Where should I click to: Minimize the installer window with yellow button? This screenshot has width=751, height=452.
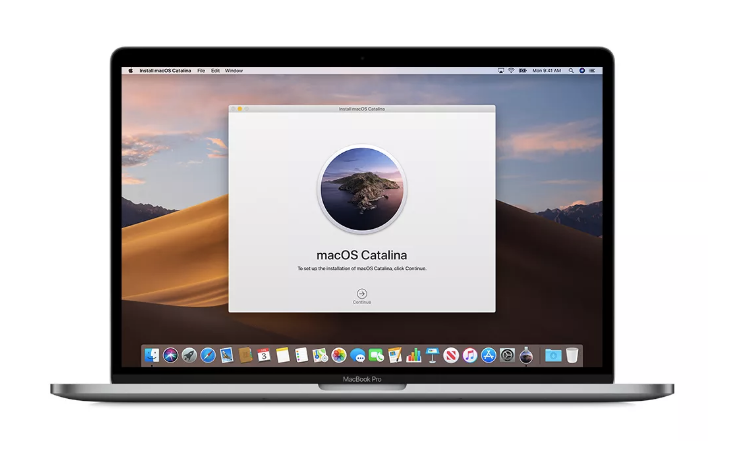click(x=240, y=109)
